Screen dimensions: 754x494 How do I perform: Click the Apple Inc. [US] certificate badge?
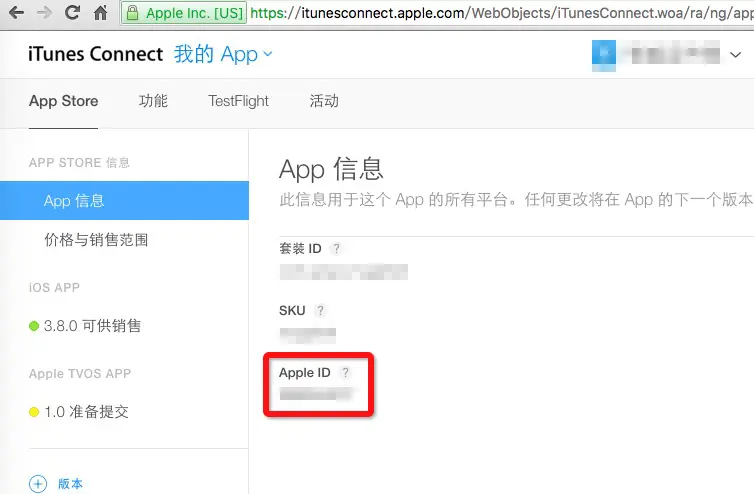pos(184,13)
